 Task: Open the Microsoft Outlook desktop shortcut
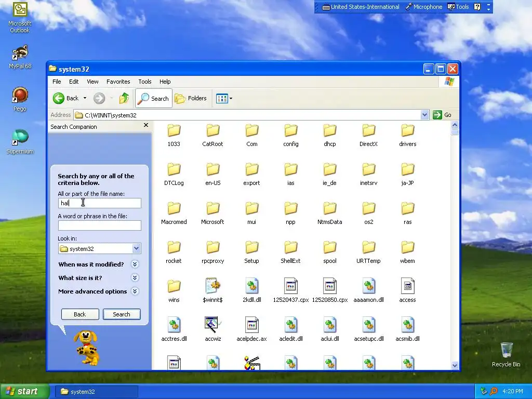click(x=20, y=18)
